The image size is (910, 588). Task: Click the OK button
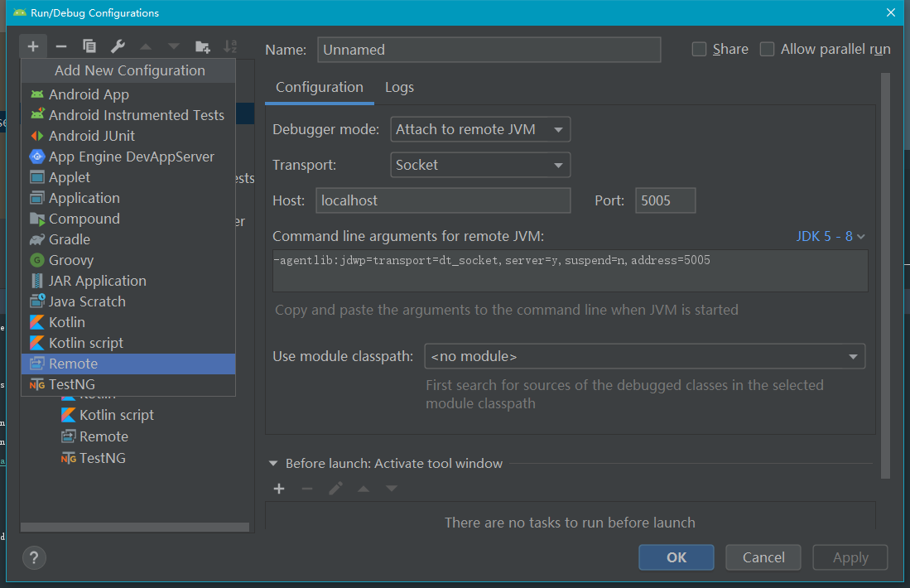pos(676,557)
